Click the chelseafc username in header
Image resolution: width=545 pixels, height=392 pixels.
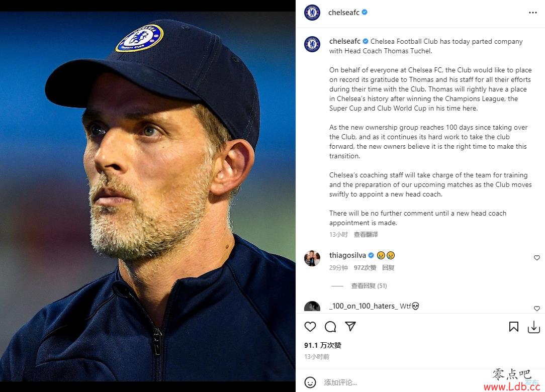point(344,13)
